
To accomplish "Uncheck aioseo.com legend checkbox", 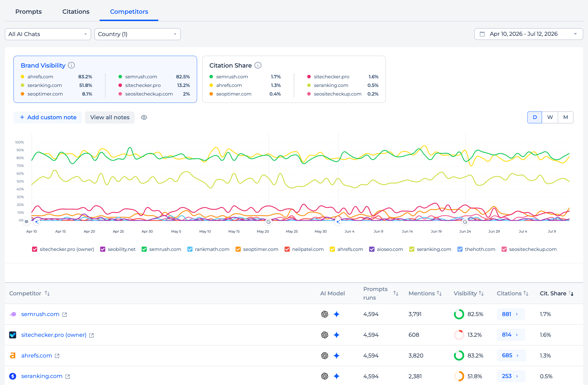I will tap(372, 249).
